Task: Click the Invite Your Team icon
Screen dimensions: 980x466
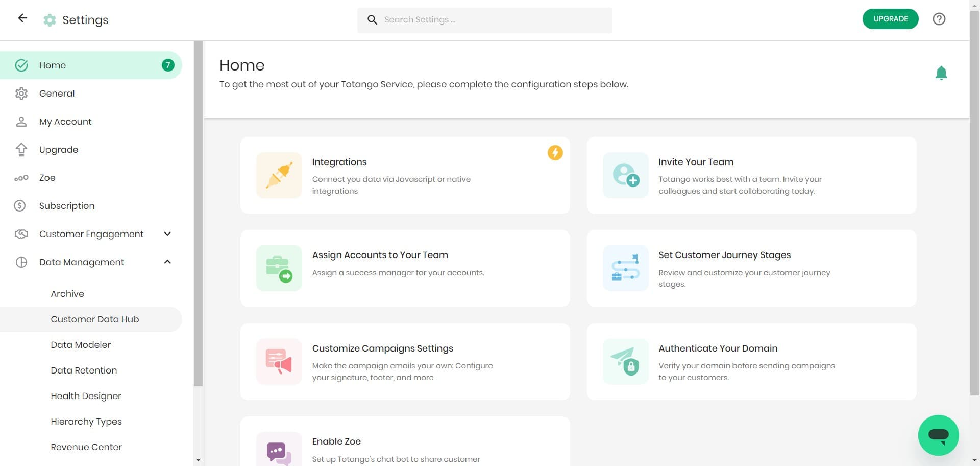Action: point(625,175)
